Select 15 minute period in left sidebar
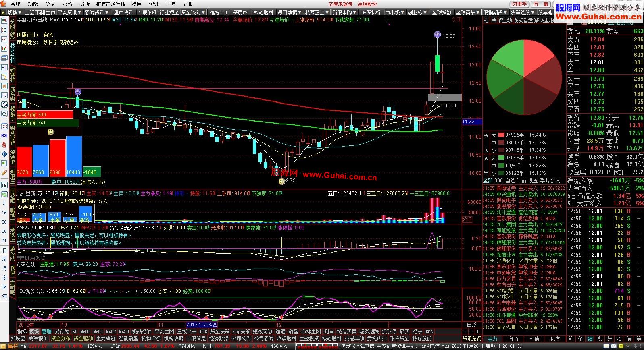The height and width of the screenshot is (350, 644). point(4,213)
